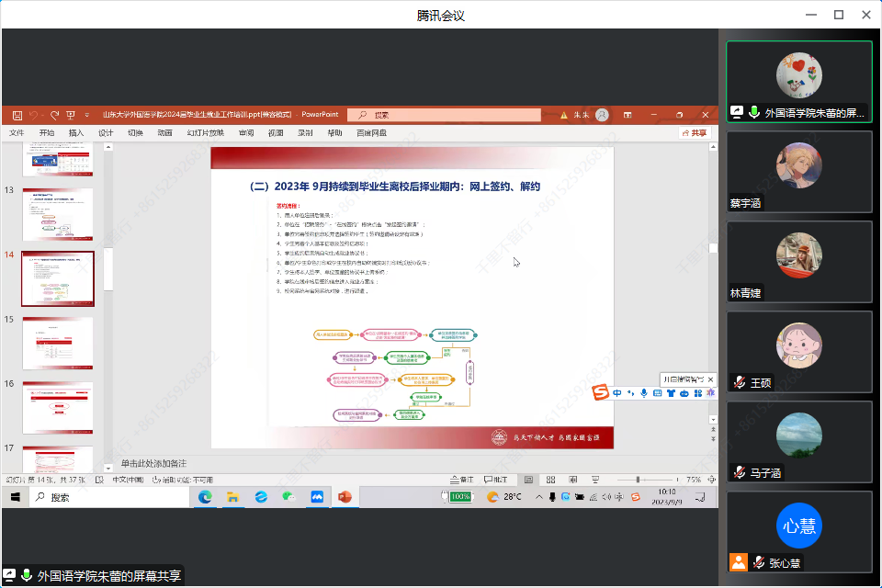Click the Sogou orange S logo
The width and height of the screenshot is (882, 588).
[600, 393]
